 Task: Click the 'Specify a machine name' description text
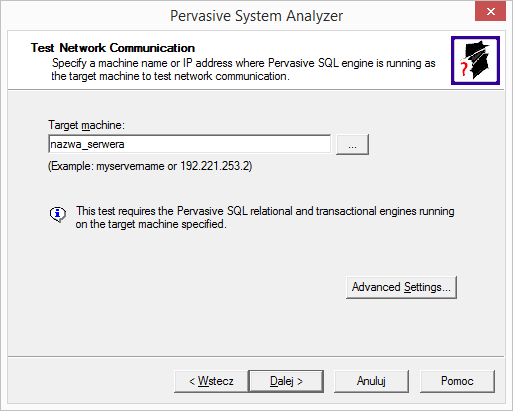pos(243,69)
